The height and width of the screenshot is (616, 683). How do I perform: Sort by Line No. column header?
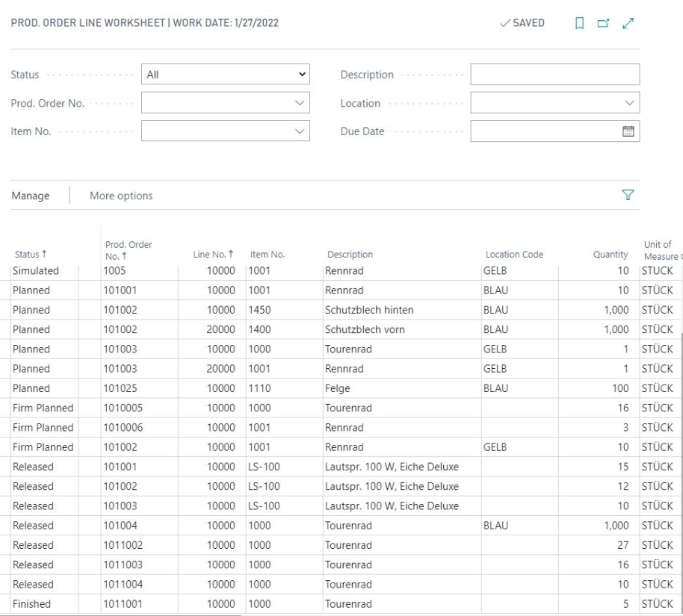[214, 254]
